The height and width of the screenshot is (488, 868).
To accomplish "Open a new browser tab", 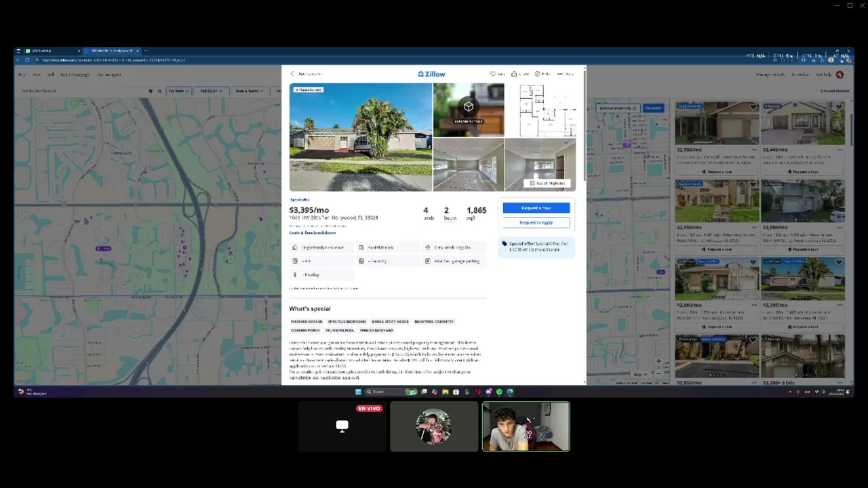I will (146, 51).
